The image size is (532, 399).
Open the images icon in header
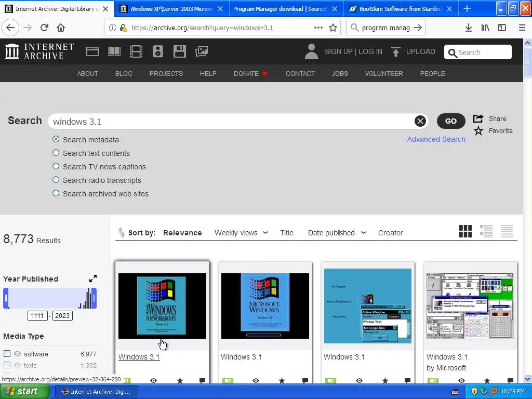(x=202, y=51)
